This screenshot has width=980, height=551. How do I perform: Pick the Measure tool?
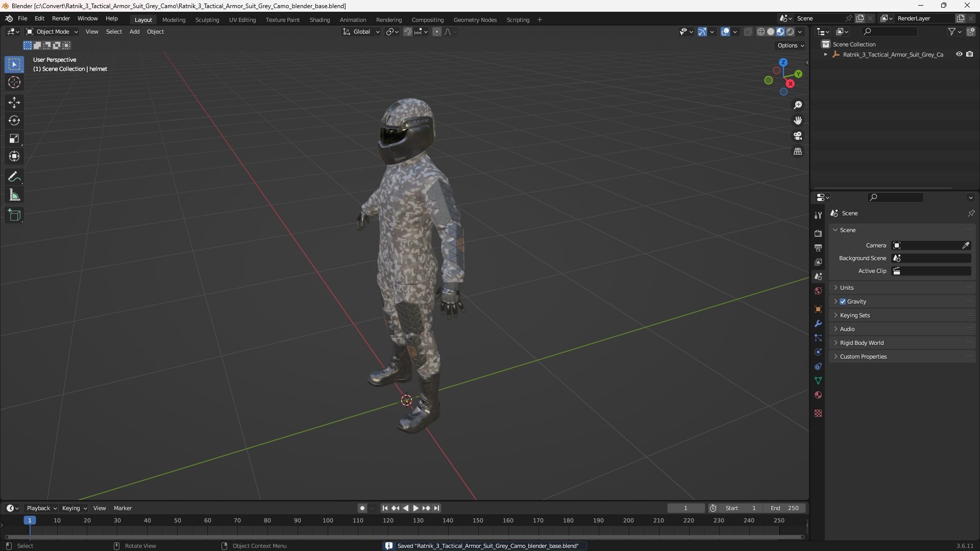coord(14,195)
